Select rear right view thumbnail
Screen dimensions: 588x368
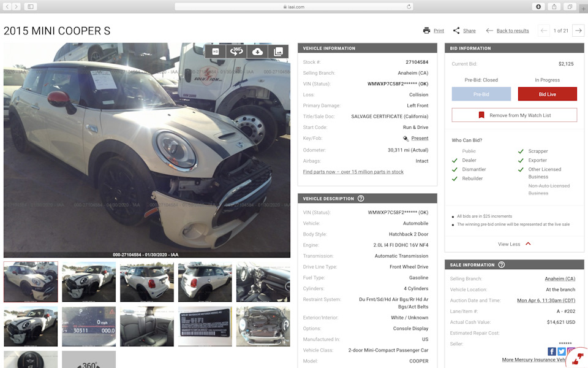[x=205, y=282]
